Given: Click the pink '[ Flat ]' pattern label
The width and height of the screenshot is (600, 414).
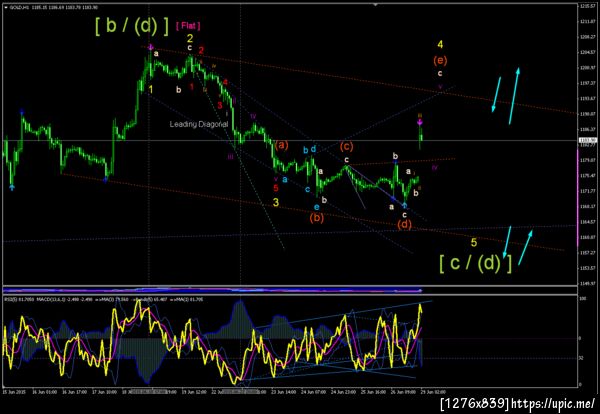Looking at the screenshot, I should (188, 26).
